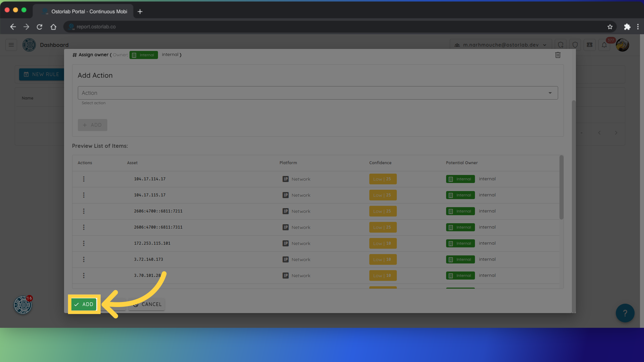Open row actions for 172.253.115.101
This screenshot has height=362, width=644.
pos(84,243)
